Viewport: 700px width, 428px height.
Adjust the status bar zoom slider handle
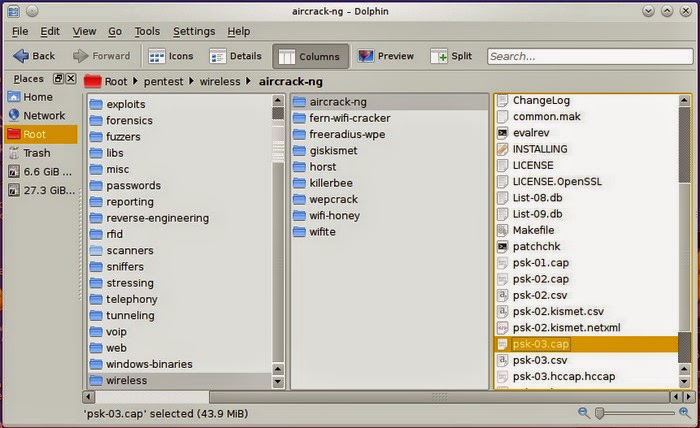click(x=600, y=414)
